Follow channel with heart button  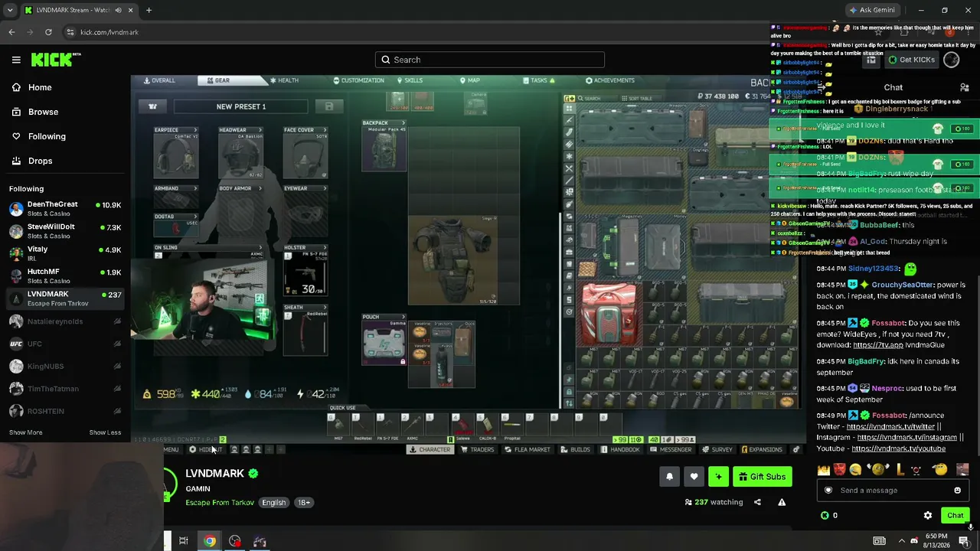pos(694,477)
